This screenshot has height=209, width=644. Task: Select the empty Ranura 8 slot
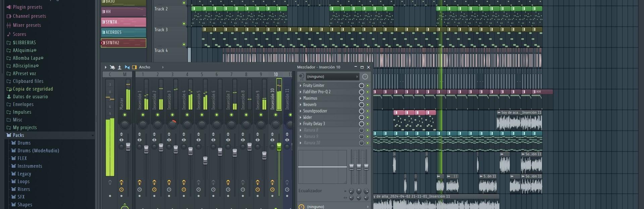(329, 130)
